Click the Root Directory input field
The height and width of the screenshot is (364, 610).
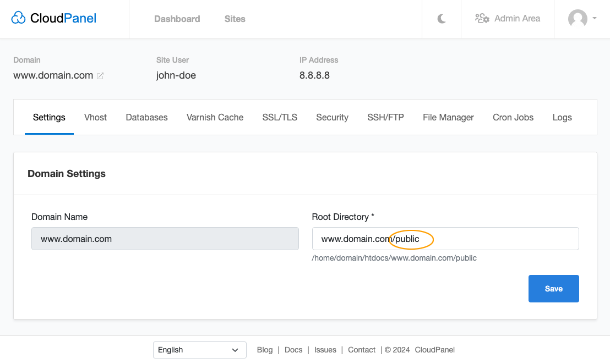(x=445, y=239)
